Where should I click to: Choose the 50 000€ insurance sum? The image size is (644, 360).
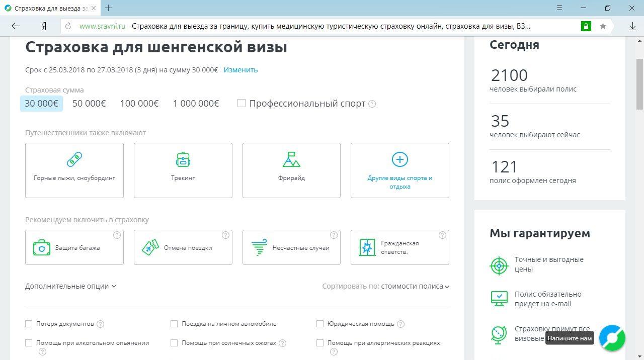[89, 104]
